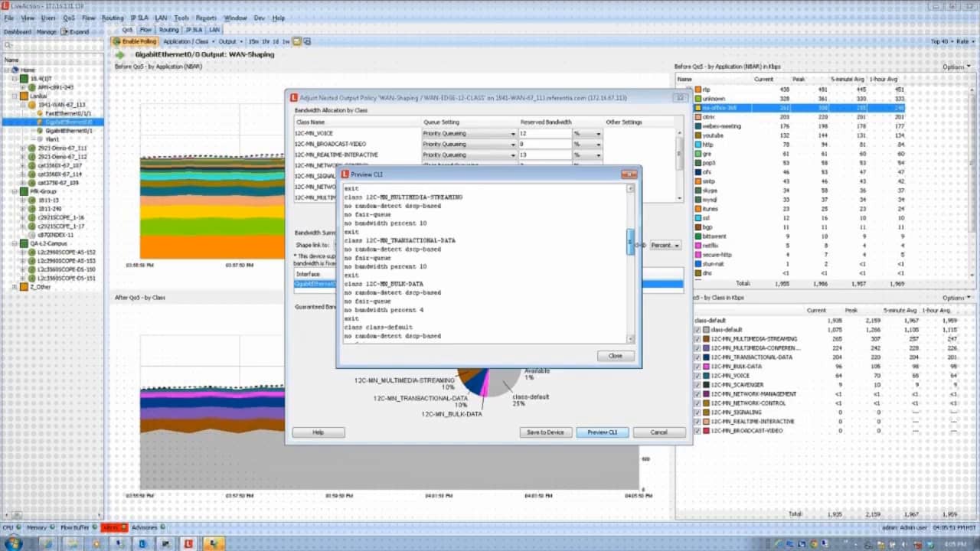The height and width of the screenshot is (551, 980).
Task: Click the toolbar icon right of the envelope
Action: (x=308, y=41)
